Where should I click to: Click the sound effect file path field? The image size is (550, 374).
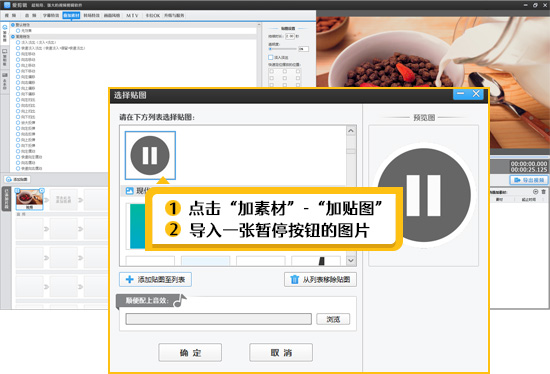219,319
